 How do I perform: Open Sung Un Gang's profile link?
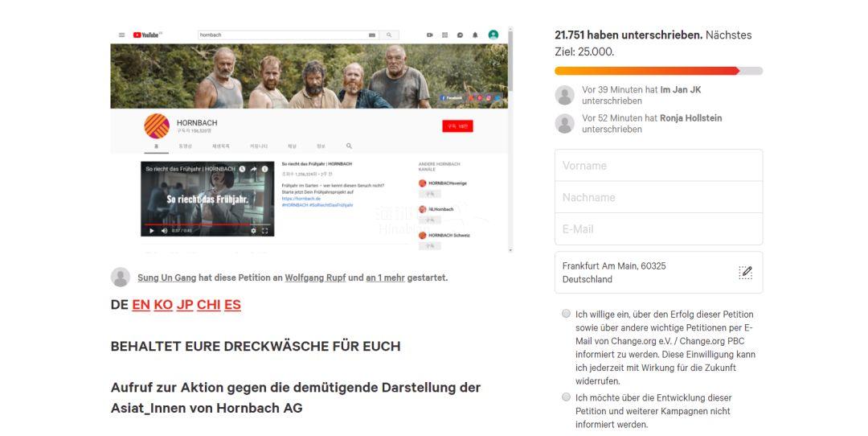coord(166,278)
